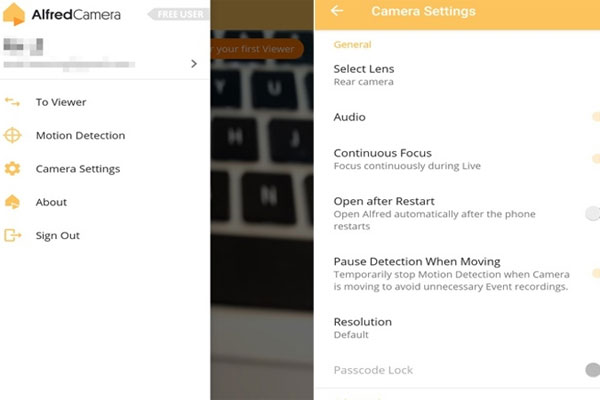This screenshot has width=600, height=400.
Task: Toggle the Audio switch
Action: pos(595,117)
